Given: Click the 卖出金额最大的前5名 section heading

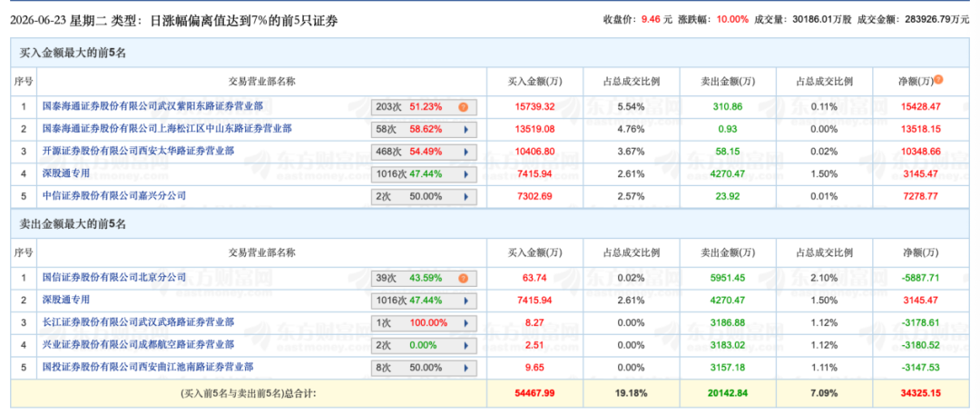Looking at the screenshot, I should coord(73,223).
